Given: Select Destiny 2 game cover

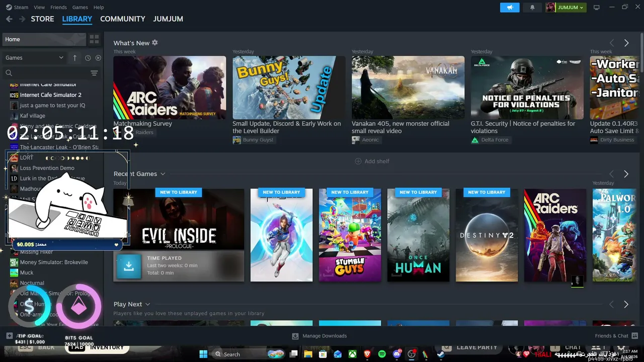Looking at the screenshot, I should (x=487, y=235).
